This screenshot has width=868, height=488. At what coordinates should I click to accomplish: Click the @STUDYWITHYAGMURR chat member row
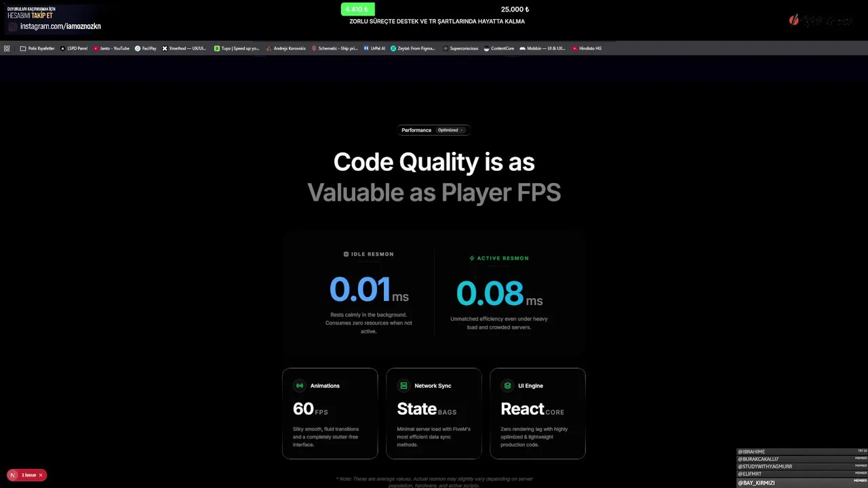(x=802, y=466)
